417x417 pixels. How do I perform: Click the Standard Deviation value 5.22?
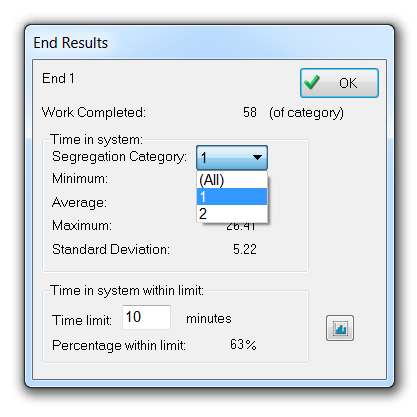pyautogui.click(x=245, y=249)
